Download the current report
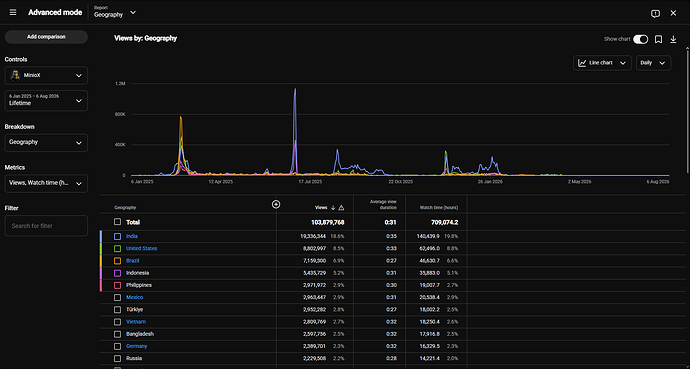 coord(673,39)
